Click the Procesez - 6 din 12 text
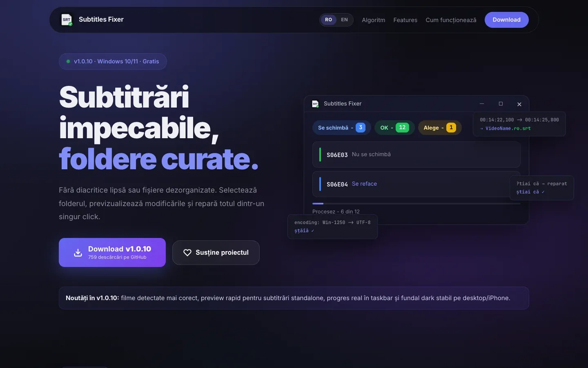Image resolution: width=588 pixels, height=368 pixels. (x=336, y=212)
